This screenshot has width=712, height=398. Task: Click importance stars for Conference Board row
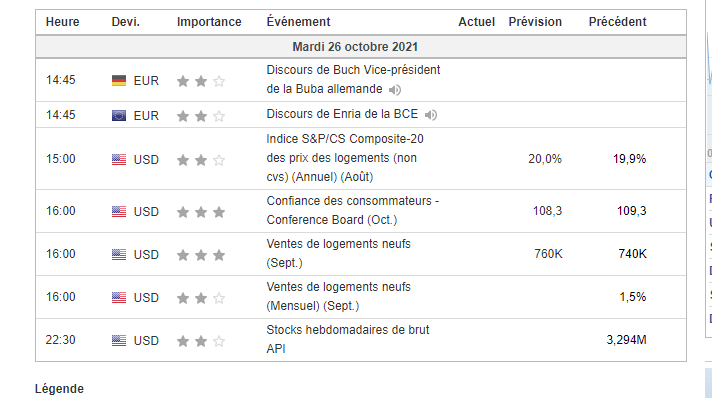pos(201,212)
